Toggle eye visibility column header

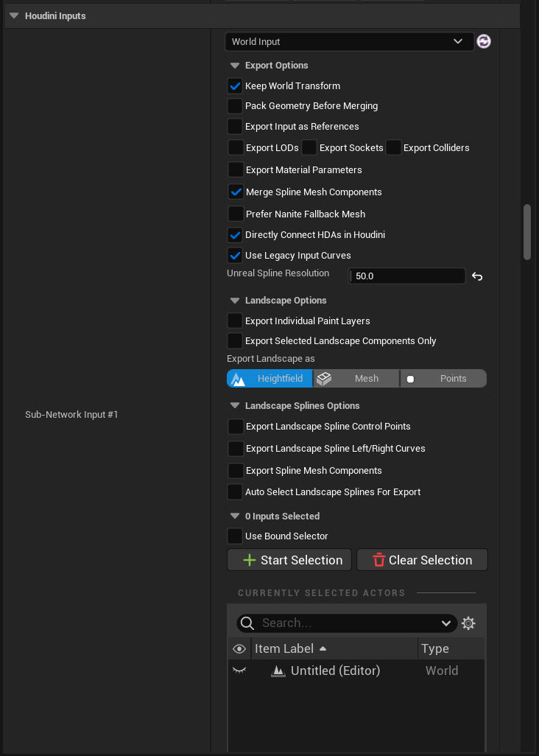(239, 648)
